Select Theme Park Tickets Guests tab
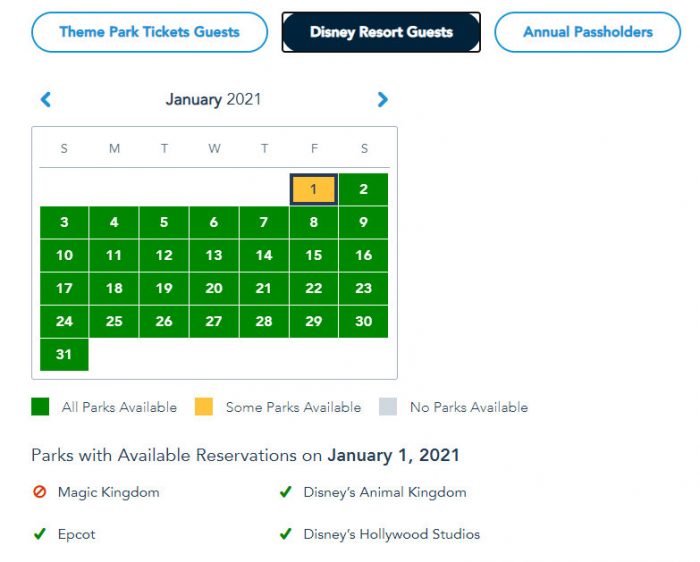 pyautogui.click(x=149, y=32)
